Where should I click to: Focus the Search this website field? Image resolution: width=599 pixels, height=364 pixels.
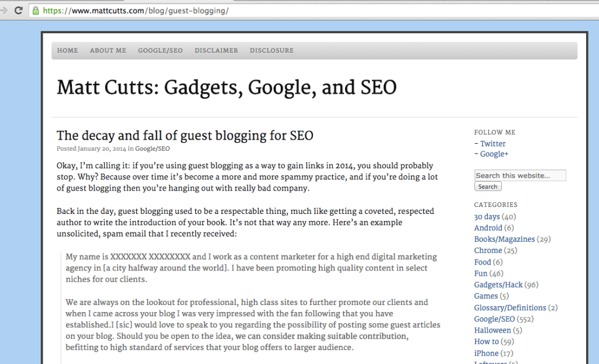click(x=520, y=175)
